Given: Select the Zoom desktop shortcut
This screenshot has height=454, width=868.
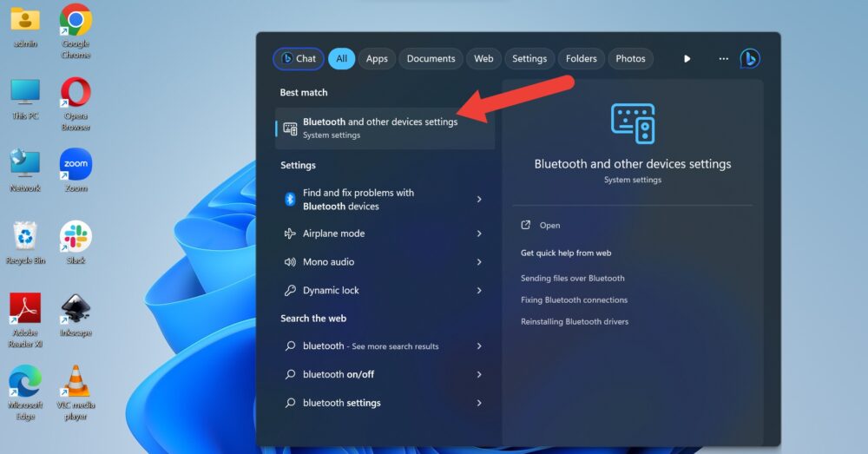Looking at the screenshot, I should pos(76,170).
